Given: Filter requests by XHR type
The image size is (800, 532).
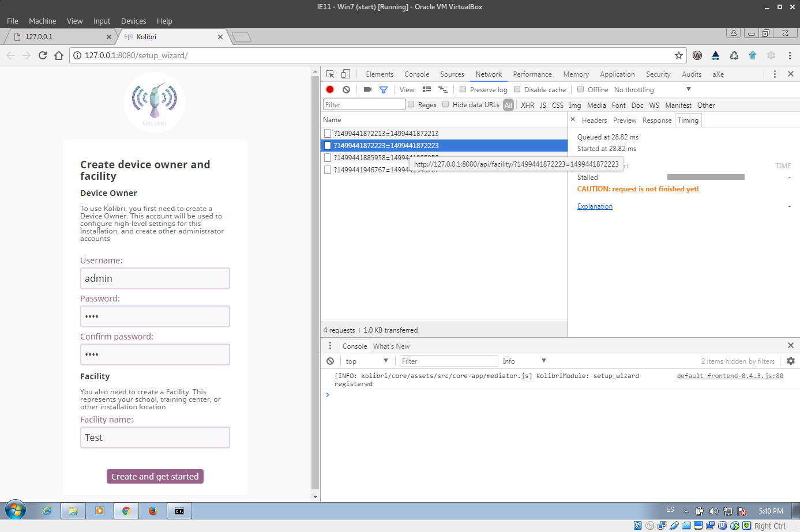Looking at the screenshot, I should [x=527, y=105].
